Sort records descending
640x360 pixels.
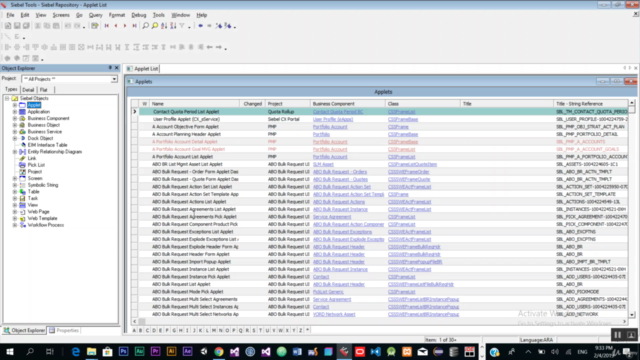173,26
